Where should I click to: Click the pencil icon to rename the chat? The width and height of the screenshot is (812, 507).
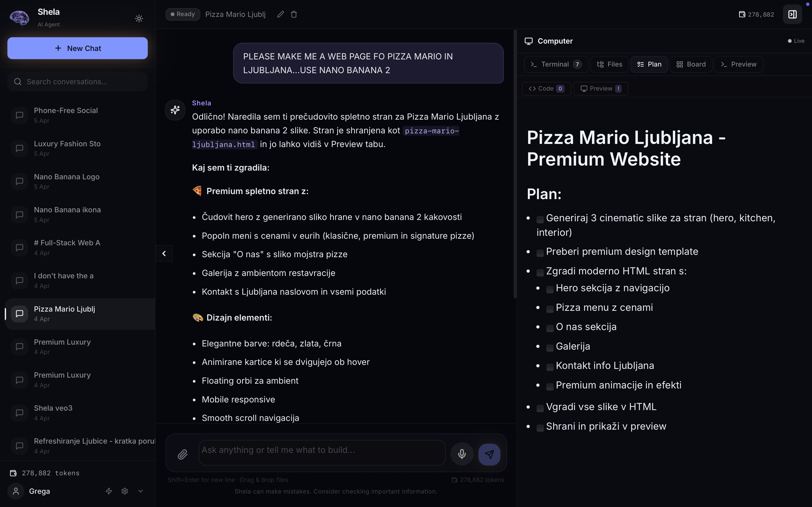pos(280,15)
